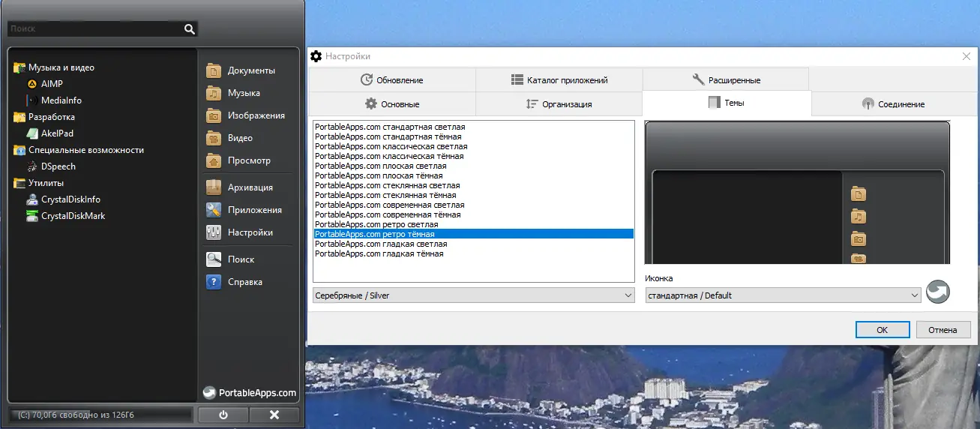Screen dimensions: 980x429
Task: Select theme стандартная тёмная
Action: tap(473, 136)
